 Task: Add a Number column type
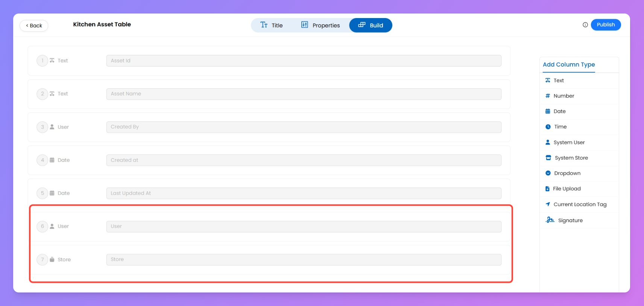pyautogui.click(x=579, y=96)
